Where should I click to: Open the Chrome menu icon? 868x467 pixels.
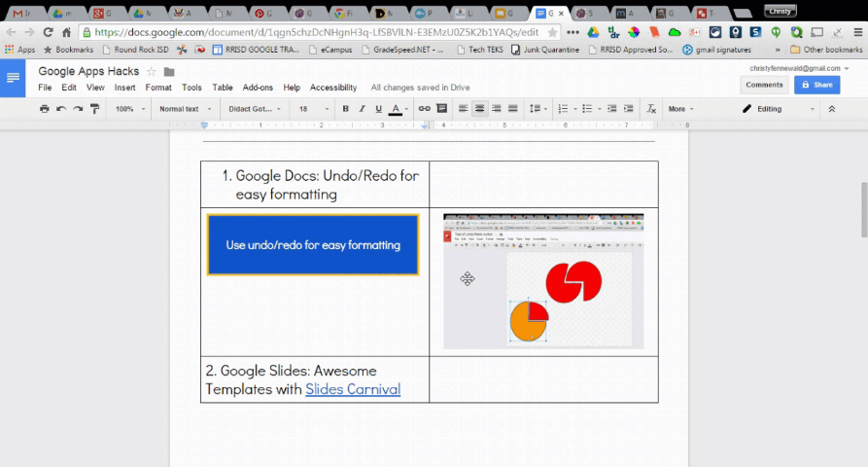pyautogui.click(x=857, y=33)
